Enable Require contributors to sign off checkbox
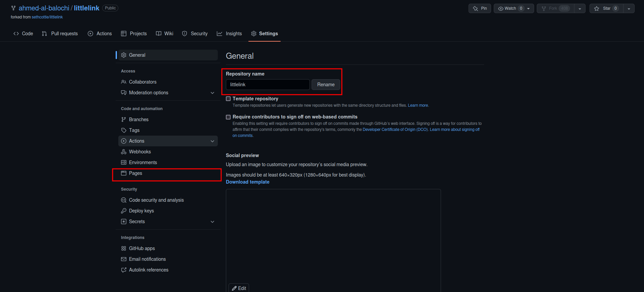This screenshot has height=292, width=644. [228, 117]
